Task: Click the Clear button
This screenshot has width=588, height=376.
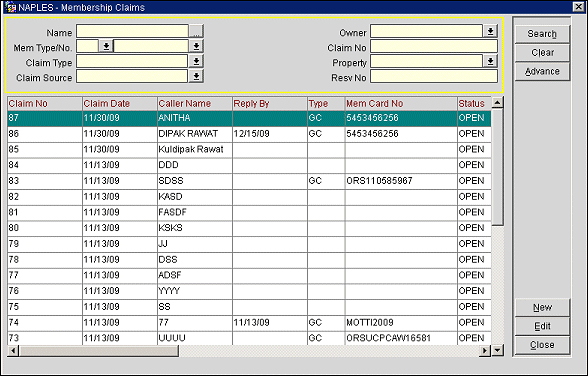Action: [x=542, y=52]
